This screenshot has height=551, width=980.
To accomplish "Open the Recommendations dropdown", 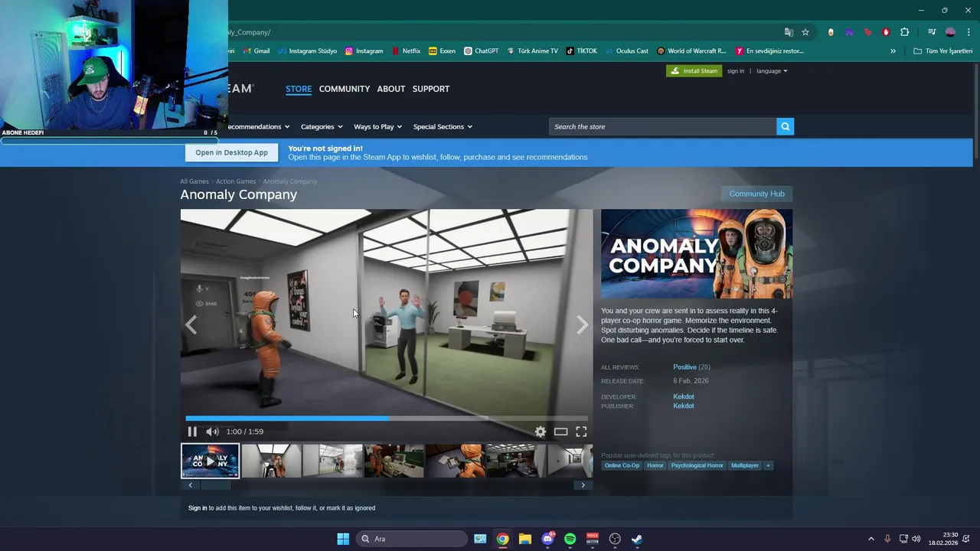I will click(x=259, y=127).
